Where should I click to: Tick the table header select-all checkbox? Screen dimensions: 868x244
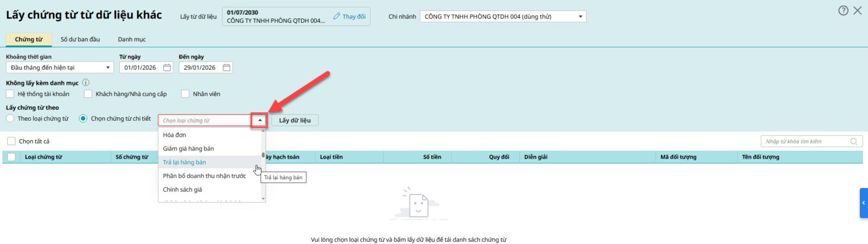click(x=11, y=157)
